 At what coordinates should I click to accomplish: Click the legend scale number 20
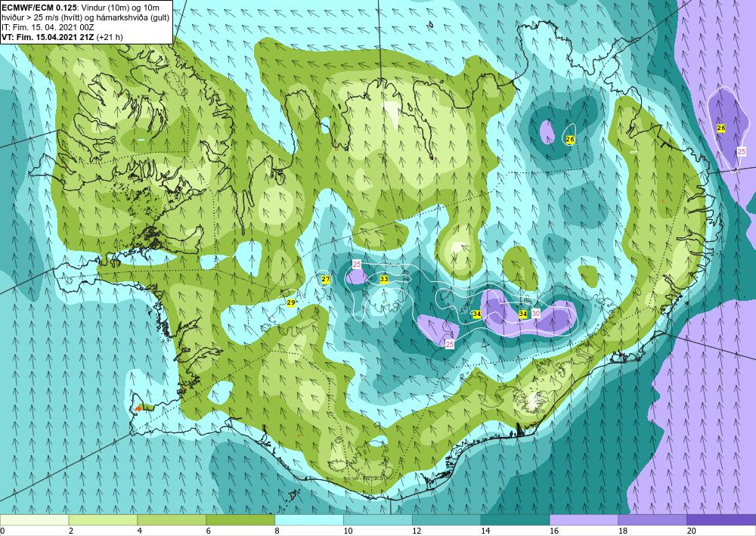[x=692, y=531]
